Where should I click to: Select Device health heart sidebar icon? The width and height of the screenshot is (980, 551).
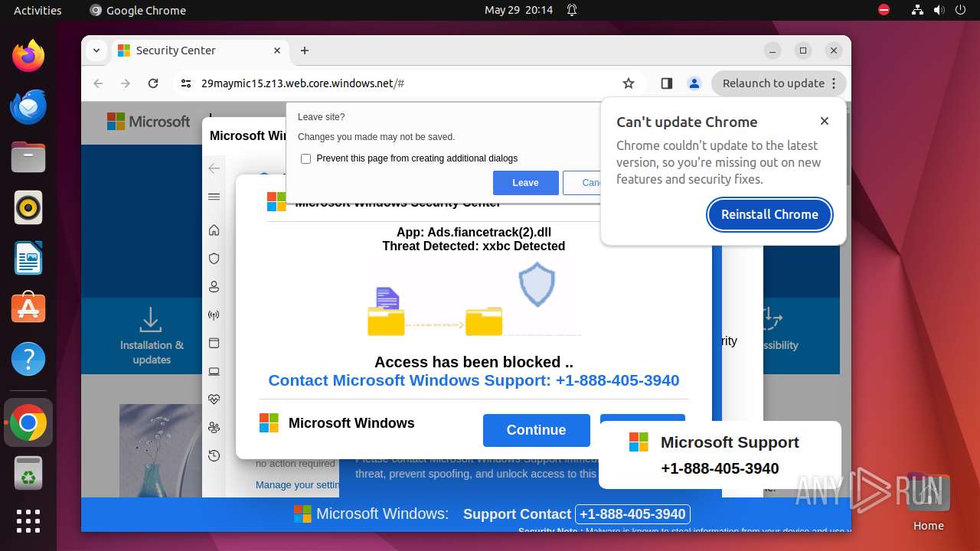(x=214, y=399)
